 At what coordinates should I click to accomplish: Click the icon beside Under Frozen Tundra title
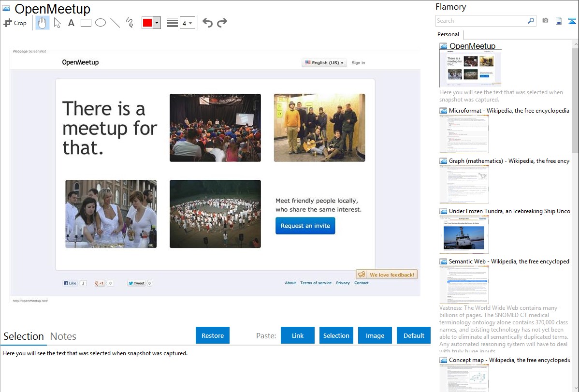[x=443, y=211]
